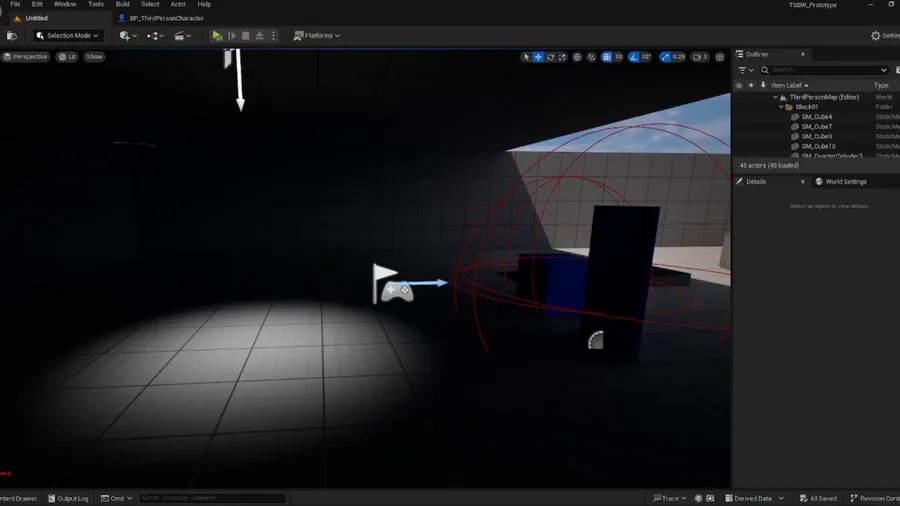Open the scale snap value 0.25

click(678, 57)
